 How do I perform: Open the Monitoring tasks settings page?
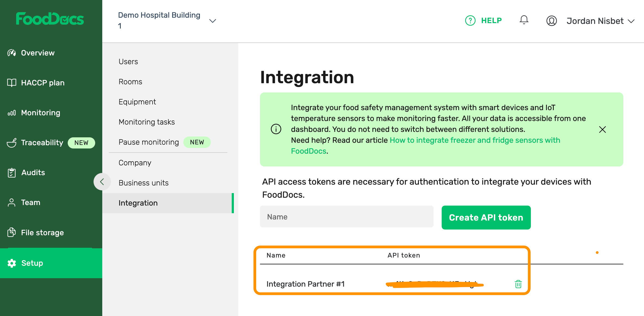[x=147, y=122]
